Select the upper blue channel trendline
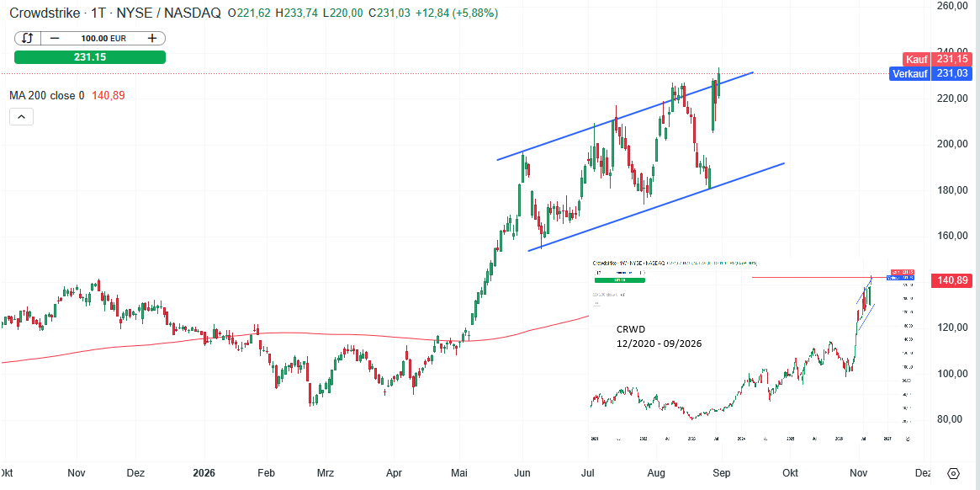 coord(625,116)
